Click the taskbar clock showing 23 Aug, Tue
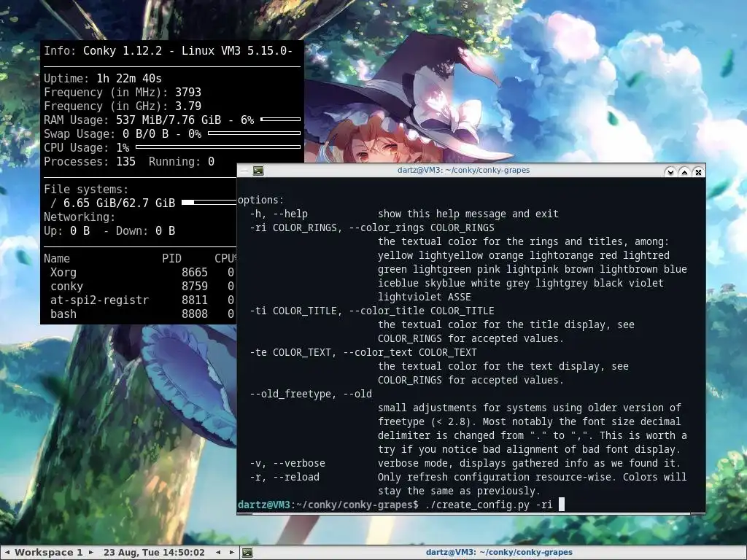Image resolution: width=747 pixels, height=560 pixels. pos(154,553)
